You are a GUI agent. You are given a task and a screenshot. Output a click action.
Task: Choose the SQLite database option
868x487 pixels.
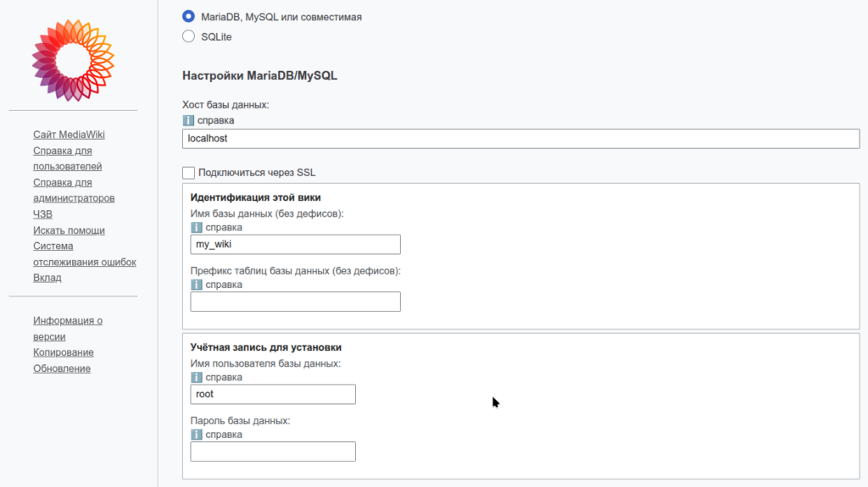pos(188,36)
